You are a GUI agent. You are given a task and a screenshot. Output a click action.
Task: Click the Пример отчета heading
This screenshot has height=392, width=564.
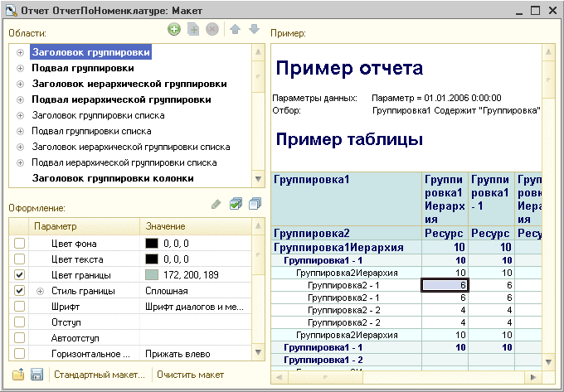click(349, 68)
